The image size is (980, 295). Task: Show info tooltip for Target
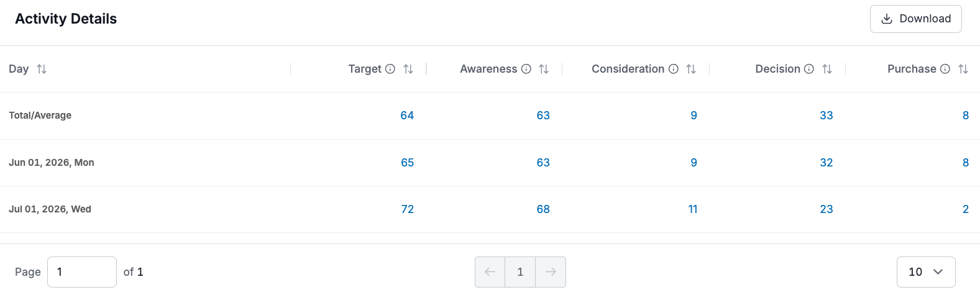point(390,69)
